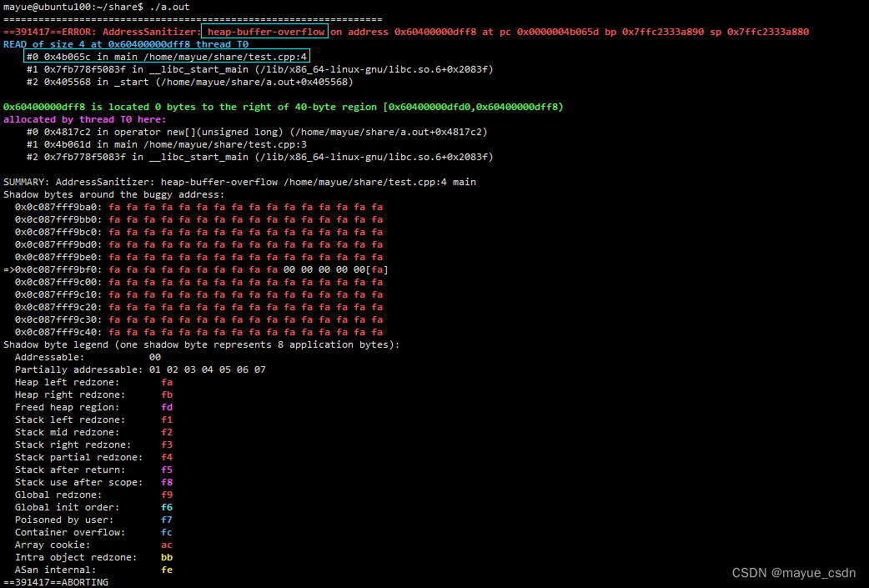869x588 pixels.
Task: Click the ./a.out command at the prompt
Action: click(169, 7)
